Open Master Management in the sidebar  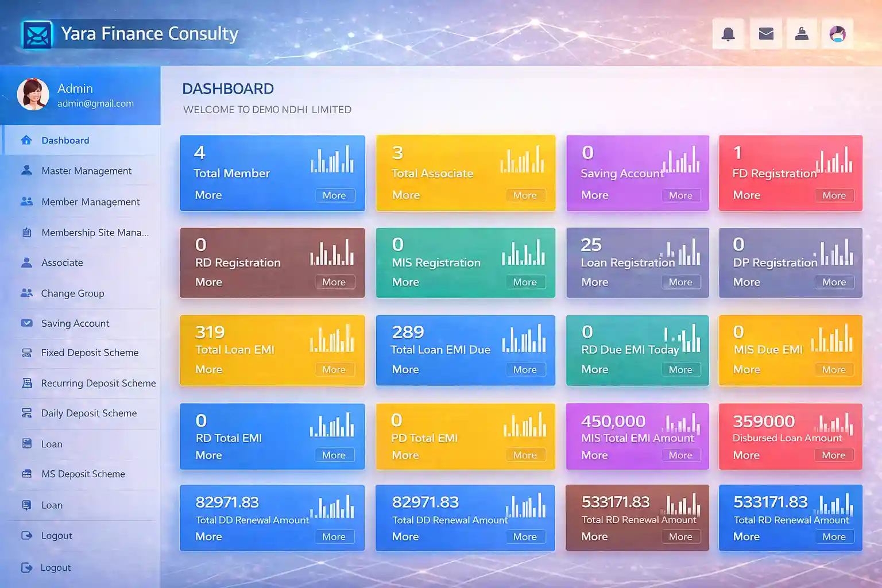pos(86,171)
